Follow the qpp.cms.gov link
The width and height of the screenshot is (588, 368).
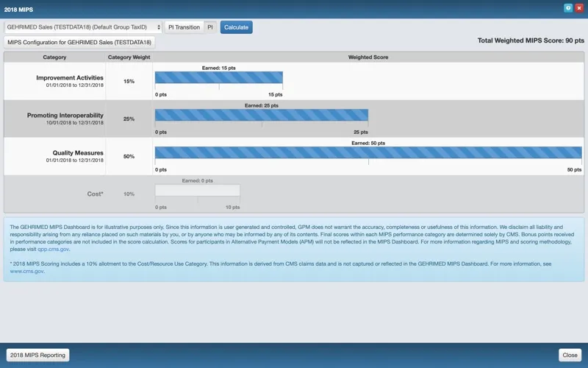pyautogui.click(x=53, y=249)
